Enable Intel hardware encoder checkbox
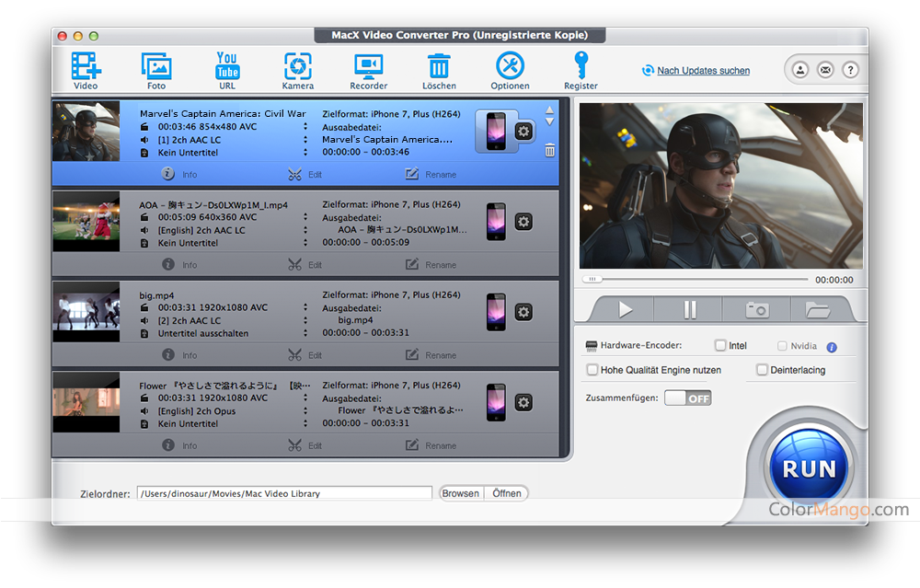 click(720, 345)
